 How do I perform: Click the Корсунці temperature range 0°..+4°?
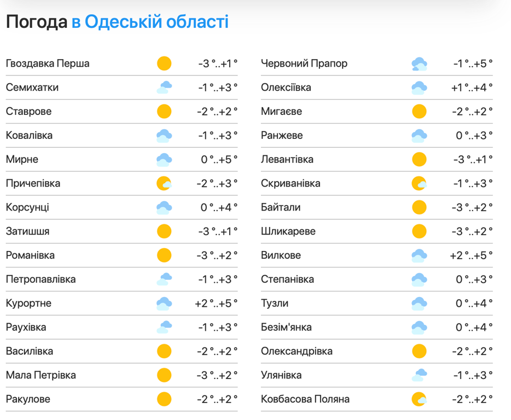coord(219,207)
